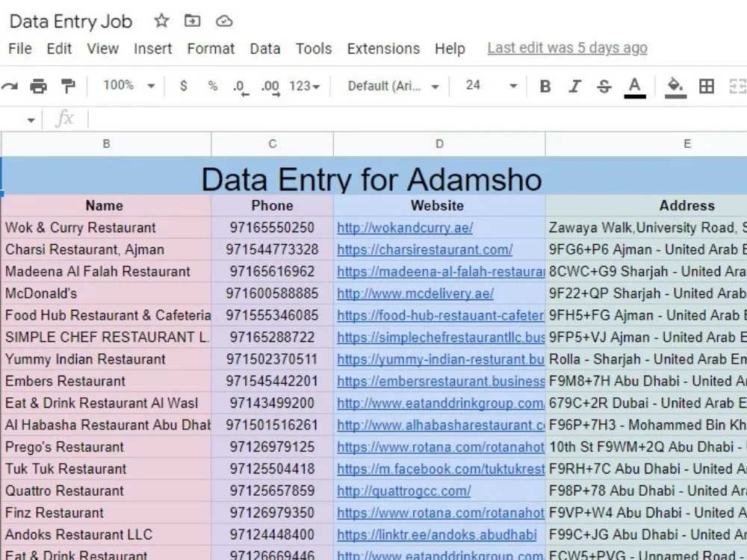The width and height of the screenshot is (747, 560).
Task: Select the Name header cell
Action: point(106,205)
